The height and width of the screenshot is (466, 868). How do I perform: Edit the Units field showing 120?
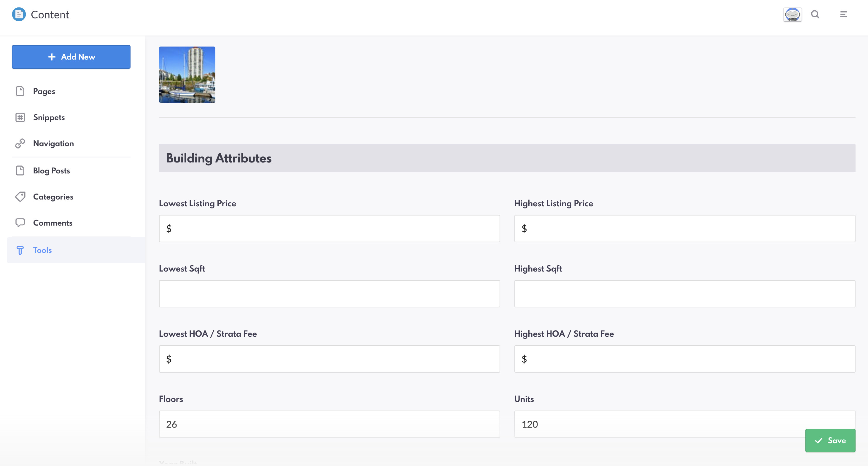(657, 424)
